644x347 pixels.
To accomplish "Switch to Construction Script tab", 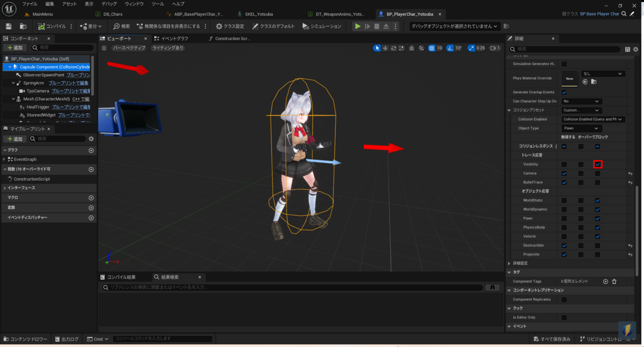I will click(x=229, y=39).
